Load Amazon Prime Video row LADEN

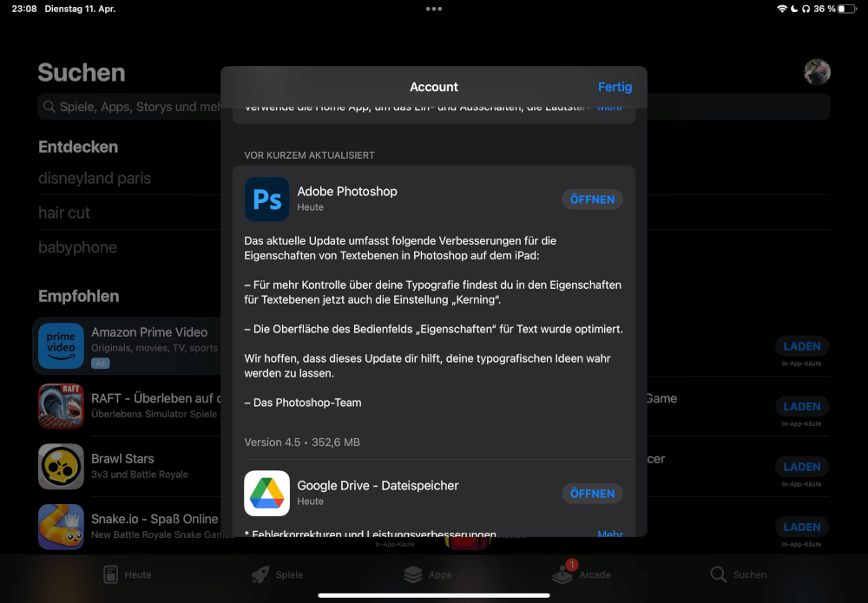point(801,346)
